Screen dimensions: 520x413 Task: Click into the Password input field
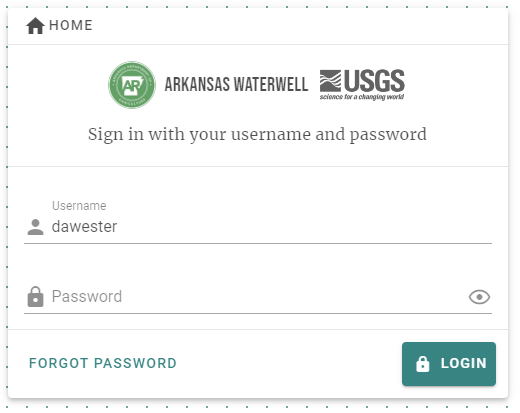click(258, 296)
